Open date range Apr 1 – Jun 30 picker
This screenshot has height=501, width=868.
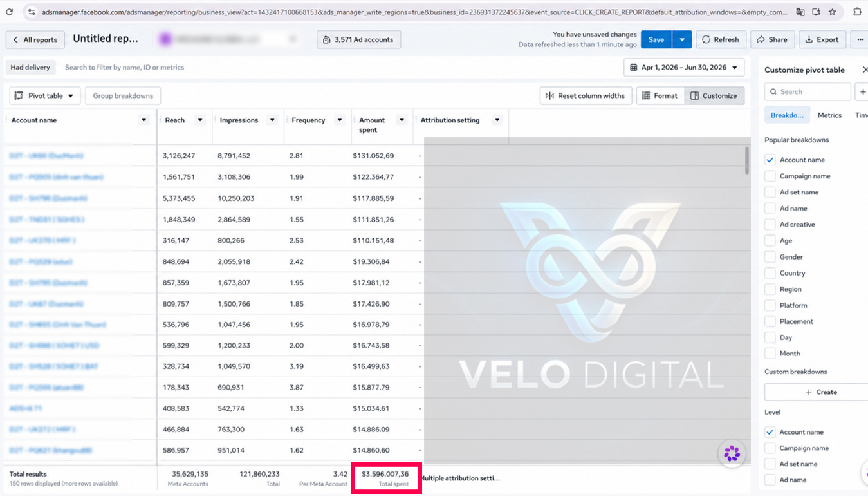[684, 68]
